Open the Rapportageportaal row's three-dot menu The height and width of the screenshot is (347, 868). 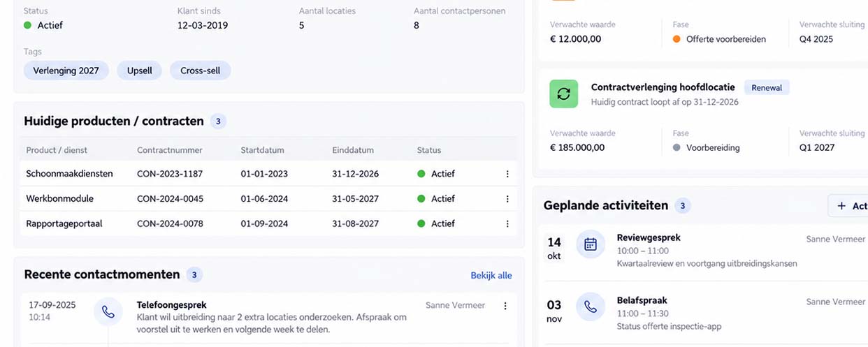507,224
